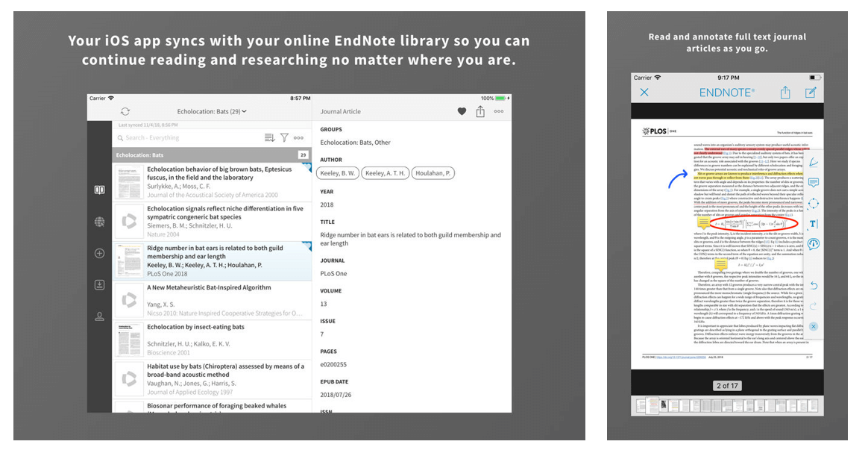Open the online search globe in the sidebar
The image size is (868, 456).
[99, 222]
